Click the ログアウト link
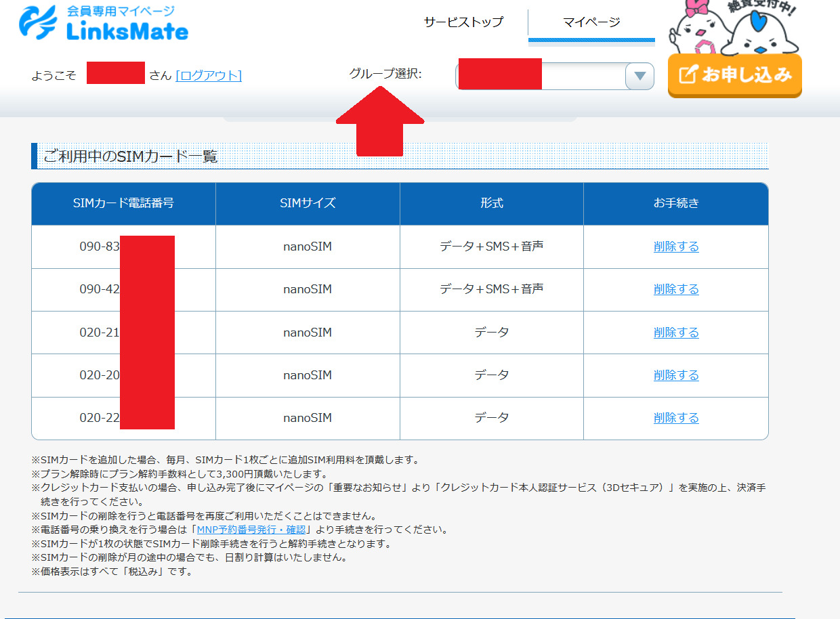Image resolution: width=840 pixels, height=619 pixels. click(x=209, y=75)
